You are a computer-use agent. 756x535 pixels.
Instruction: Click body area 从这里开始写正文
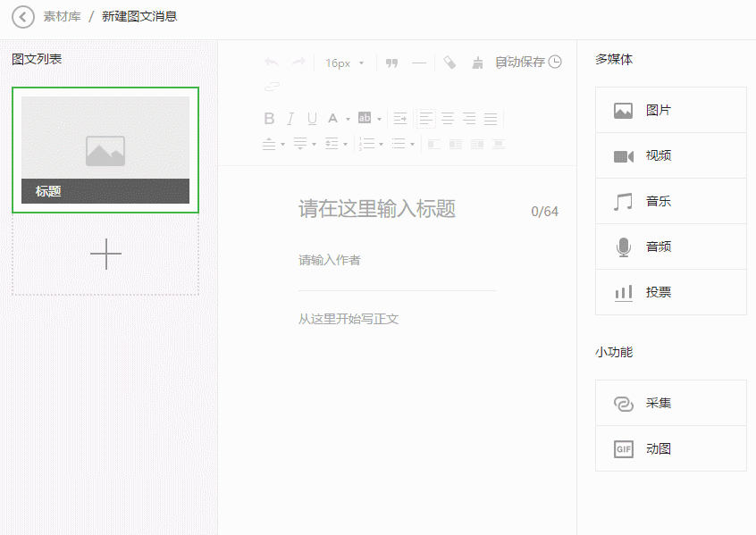pos(349,319)
